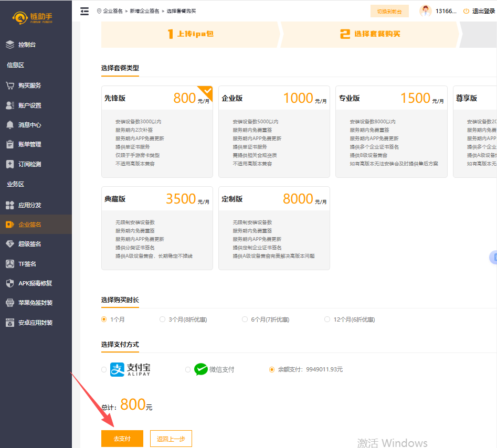
Task: Click 去支付 button
Action: coord(122,439)
